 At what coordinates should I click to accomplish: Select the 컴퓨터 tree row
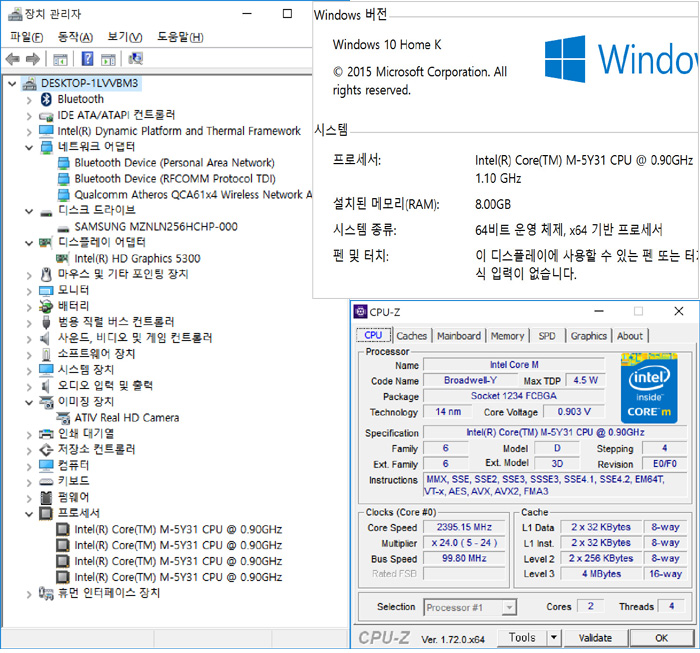[x=74, y=466]
